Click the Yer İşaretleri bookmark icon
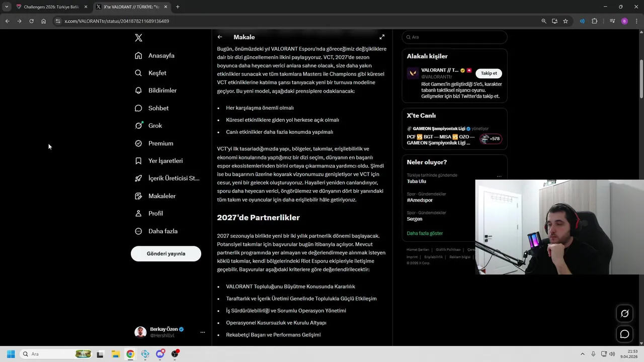 [x=138, y=161]
